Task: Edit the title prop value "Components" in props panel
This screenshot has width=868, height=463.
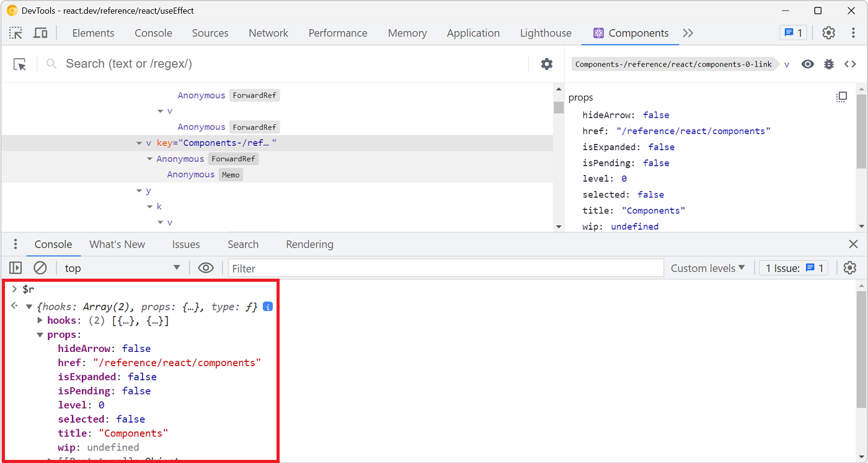Action: 653,210
